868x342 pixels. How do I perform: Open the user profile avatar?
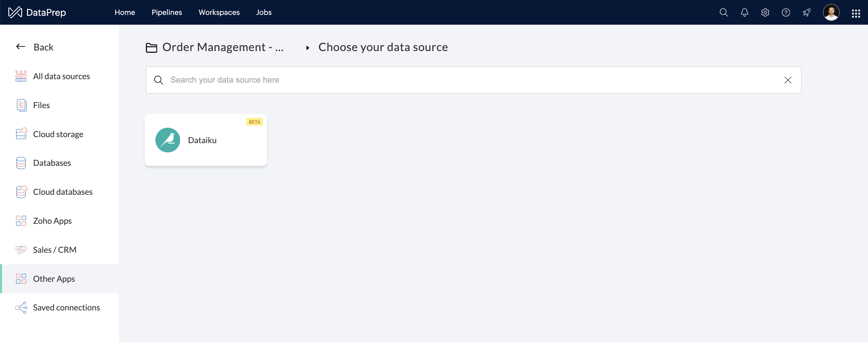pos(831,12)
